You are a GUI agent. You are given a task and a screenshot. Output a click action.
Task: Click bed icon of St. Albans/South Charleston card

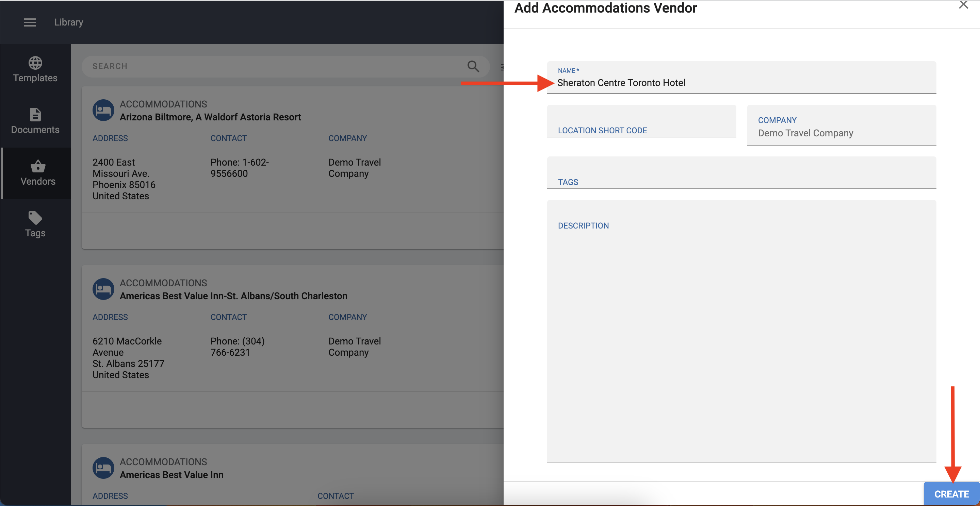103,289
